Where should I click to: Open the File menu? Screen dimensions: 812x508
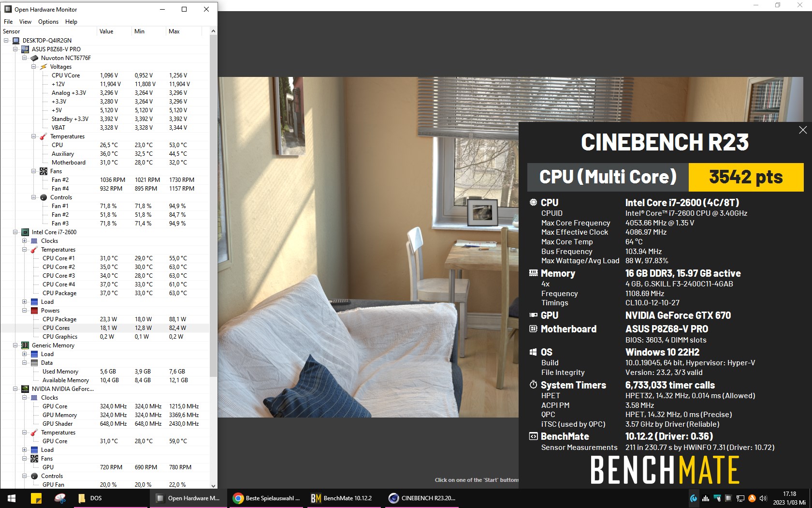coord(8,22)
